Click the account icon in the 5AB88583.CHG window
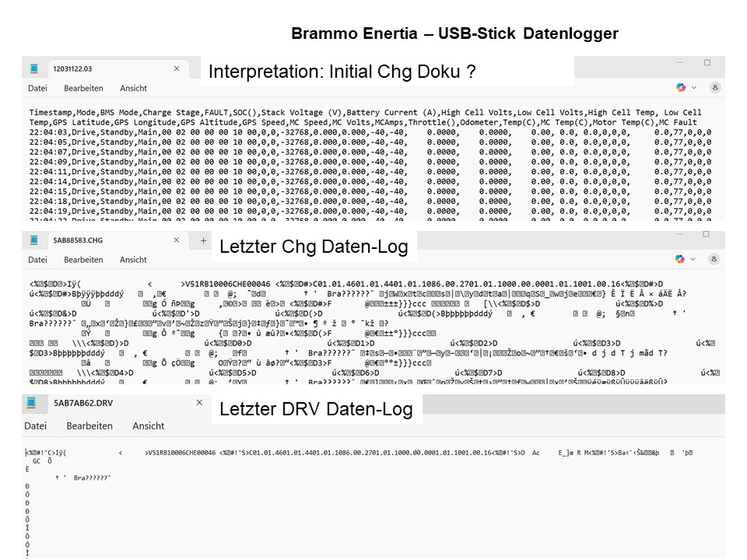Viewport: 747px width, 560px height. pos(714,258)
